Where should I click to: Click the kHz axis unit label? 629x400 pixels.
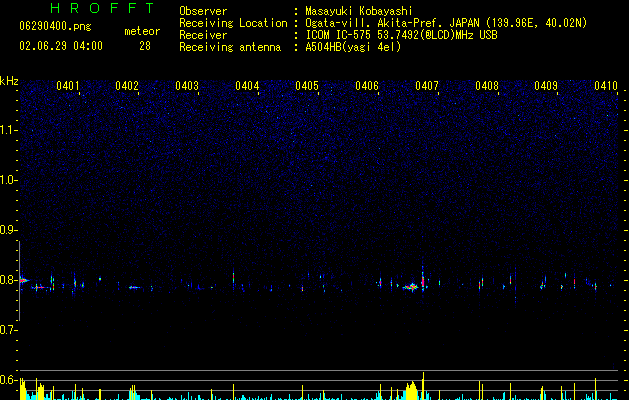tap(9, 81)
